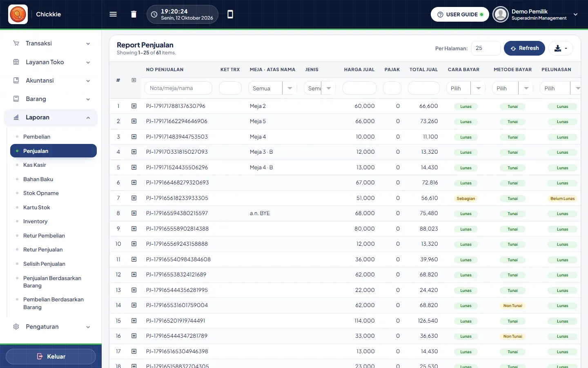
Task: Expand the Layanan Toko sidebar menu
Action: pos(51,62)
